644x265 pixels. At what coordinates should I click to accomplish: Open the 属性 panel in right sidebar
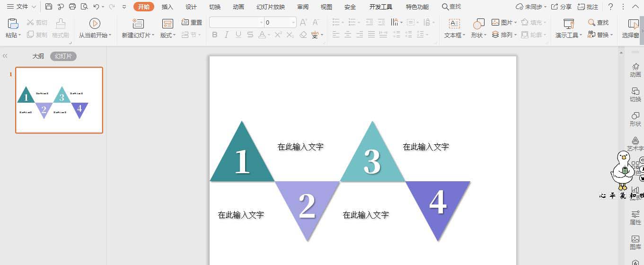tap(635, 218)
